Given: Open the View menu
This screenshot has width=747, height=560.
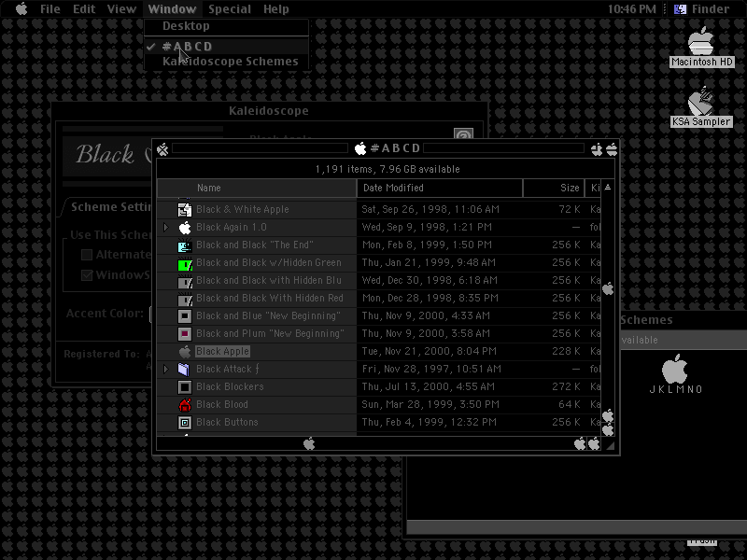Looking at the screenshot, I should coord(121,9).
